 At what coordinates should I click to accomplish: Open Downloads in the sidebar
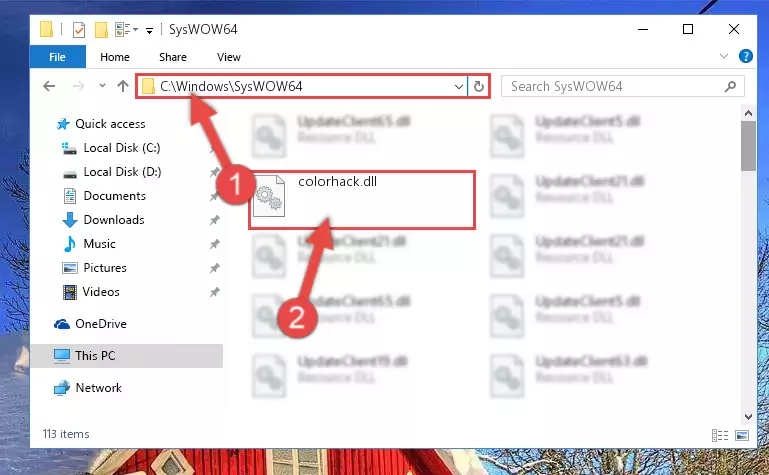114,220
